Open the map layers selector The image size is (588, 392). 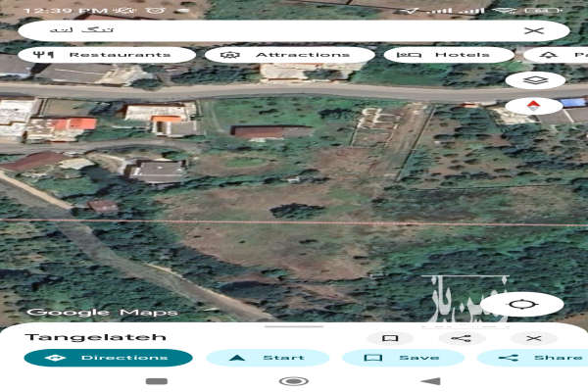[535, 80]
